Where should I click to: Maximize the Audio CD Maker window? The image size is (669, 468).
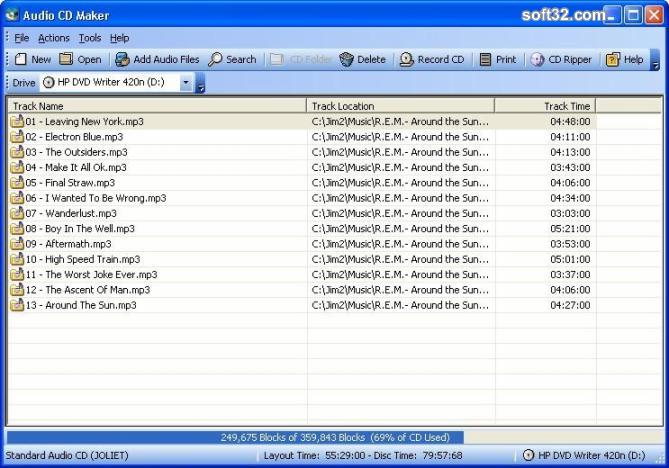pos(633,15)
